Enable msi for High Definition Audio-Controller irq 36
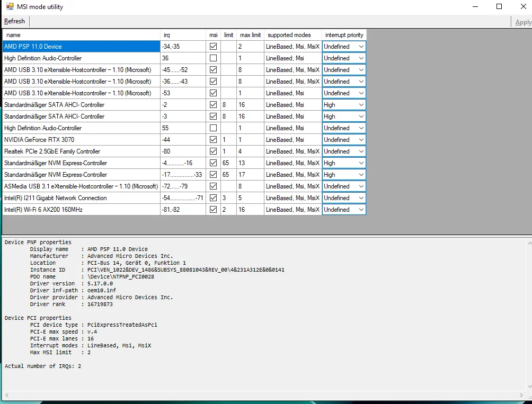The image size is (532, 404). click(213, 58)
